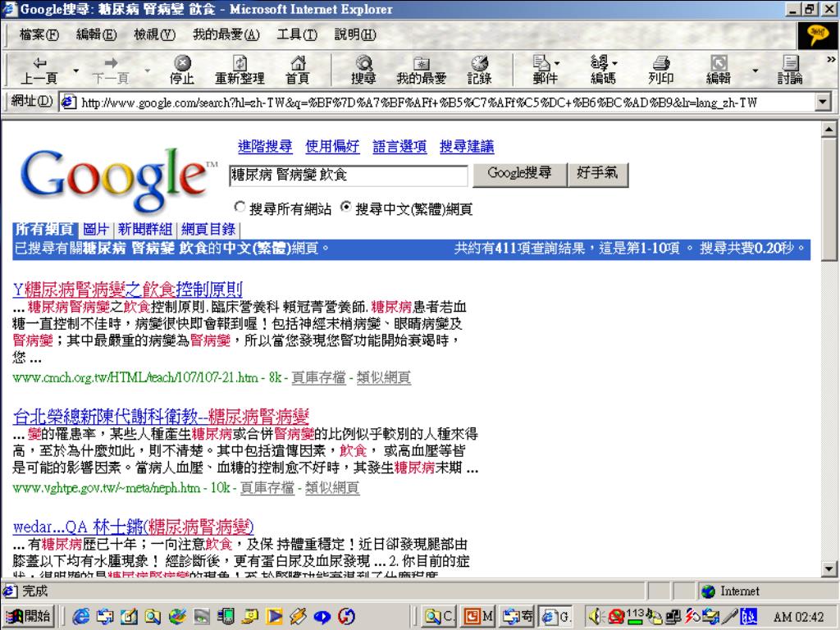Select 搜尋所有網站 radio button
This screenshot has height=630, width=840.
point(240,207)
